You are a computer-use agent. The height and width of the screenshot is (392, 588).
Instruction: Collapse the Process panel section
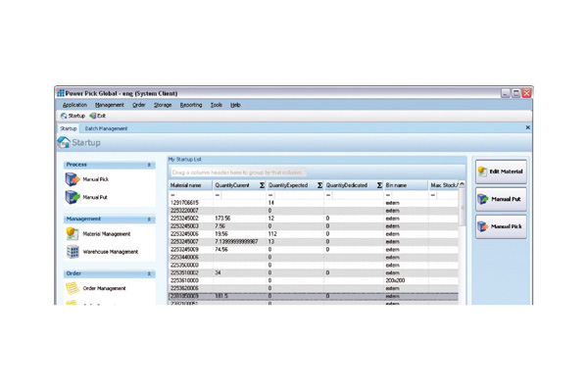(x=149, y=165)
